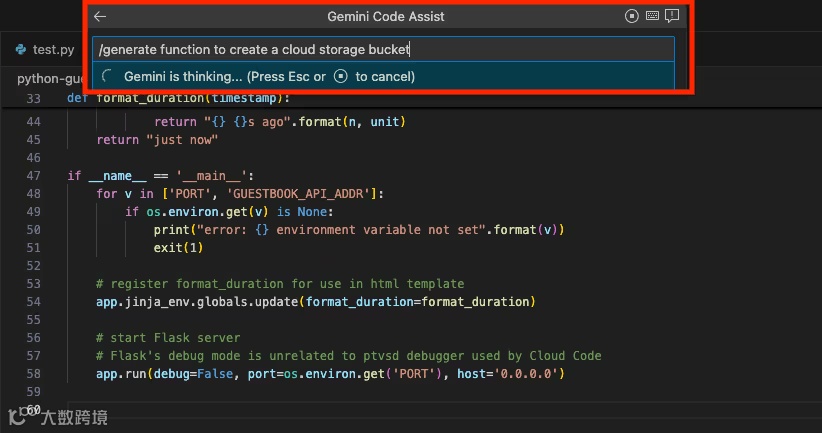The width and height of the screenshot is (822, 433).
Task: Click line number 54 in the gutter
Action: coord(34,301)
